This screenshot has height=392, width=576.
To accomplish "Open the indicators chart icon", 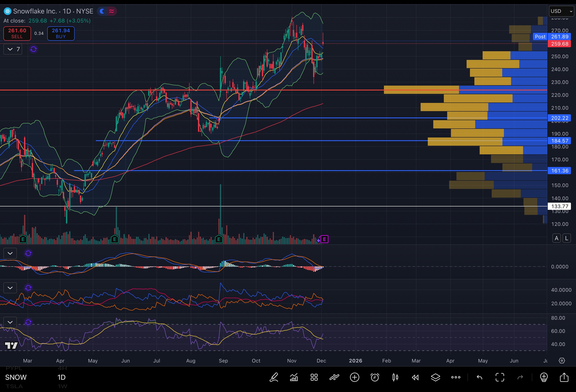I will coord(294,377).
